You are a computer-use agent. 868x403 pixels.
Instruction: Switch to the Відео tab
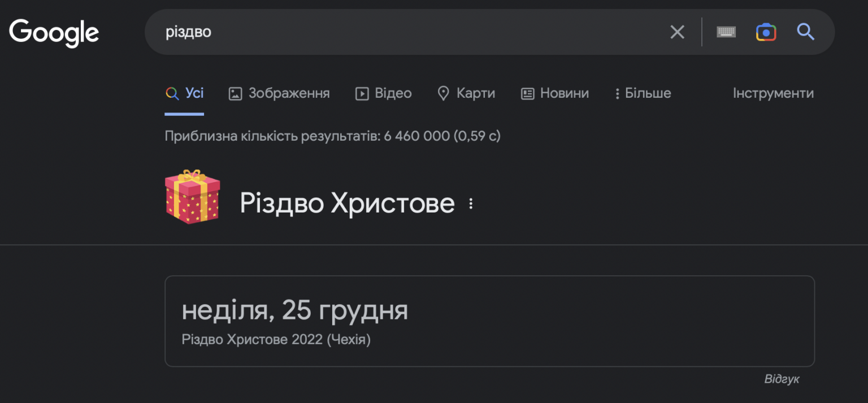383,93
